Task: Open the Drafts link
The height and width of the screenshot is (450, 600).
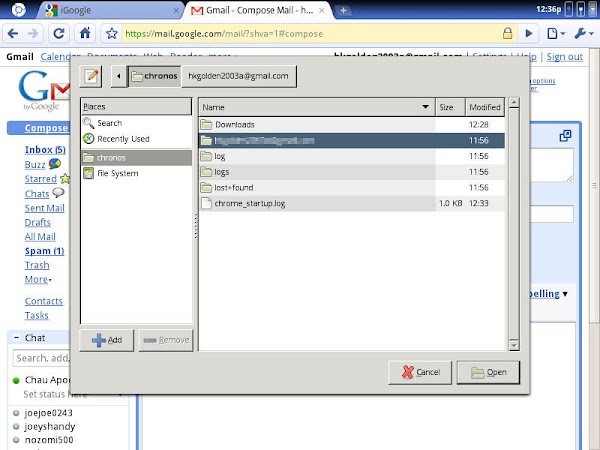Action: point(38,222)
